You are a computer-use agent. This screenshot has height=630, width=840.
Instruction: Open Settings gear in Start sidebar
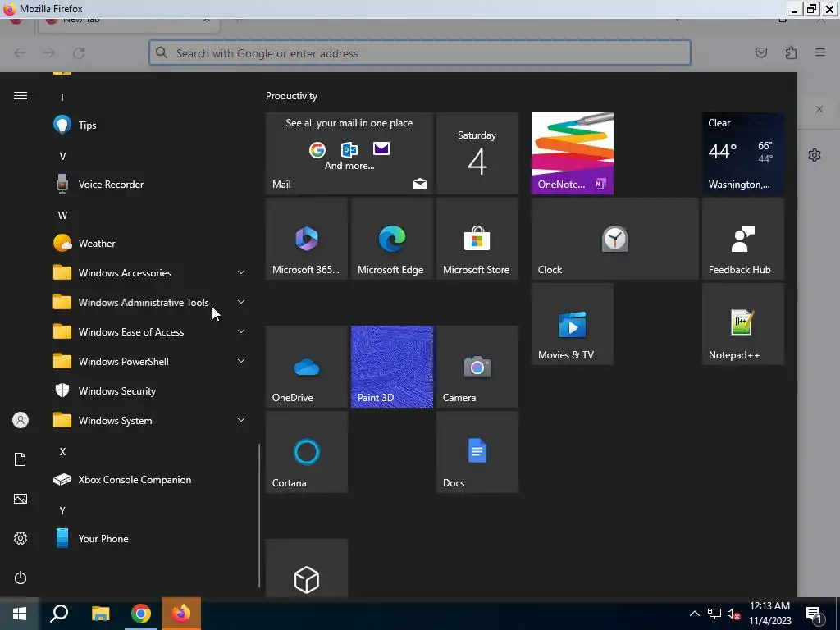point(21,538)
